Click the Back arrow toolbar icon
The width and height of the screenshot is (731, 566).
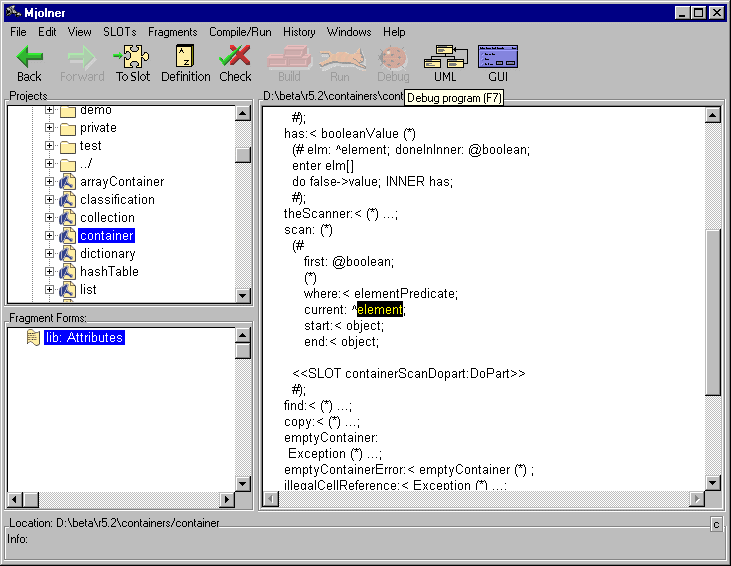click(29, 57)
